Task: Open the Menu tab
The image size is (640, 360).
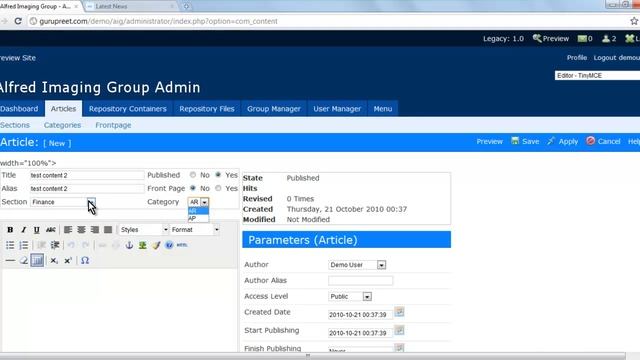Action: (x=383, y=109)
